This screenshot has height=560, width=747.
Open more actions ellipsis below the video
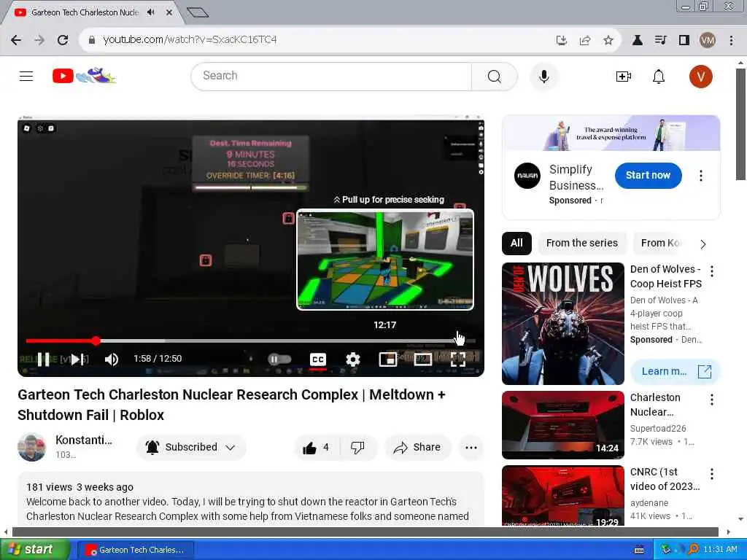click(x=471, y=448)
